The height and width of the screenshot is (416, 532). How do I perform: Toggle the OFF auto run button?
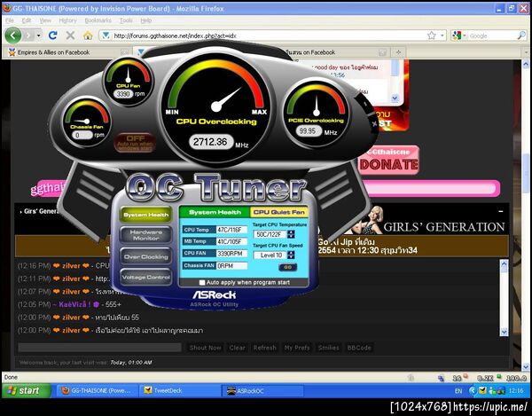(135, 143)
